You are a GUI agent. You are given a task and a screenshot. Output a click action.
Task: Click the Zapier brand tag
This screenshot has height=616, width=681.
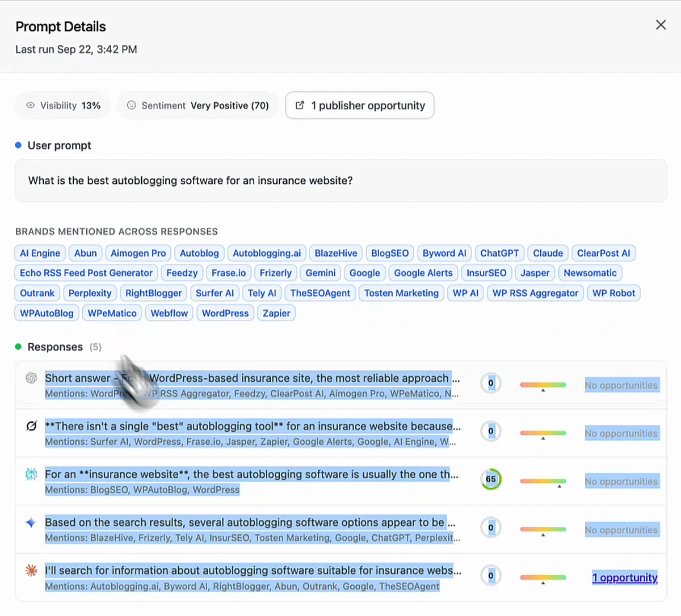276,313
